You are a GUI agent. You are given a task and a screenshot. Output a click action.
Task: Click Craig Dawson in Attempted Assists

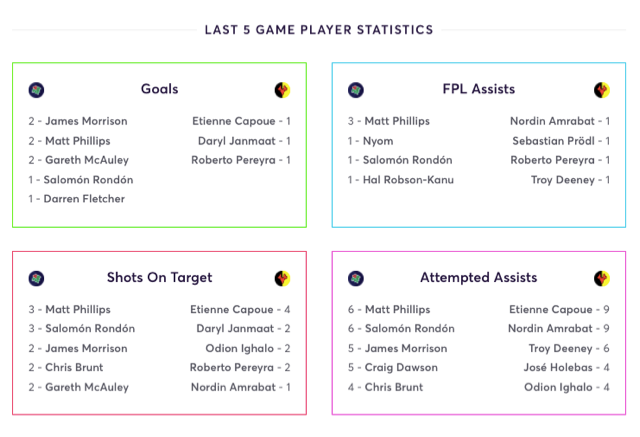[x=401, y=367]
